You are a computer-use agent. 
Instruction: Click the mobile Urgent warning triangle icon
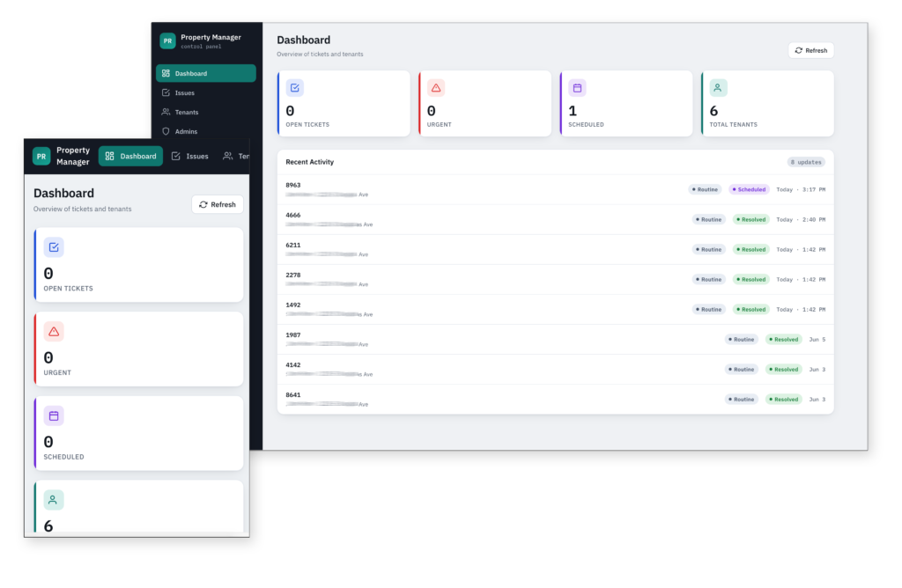coord(54,332)
